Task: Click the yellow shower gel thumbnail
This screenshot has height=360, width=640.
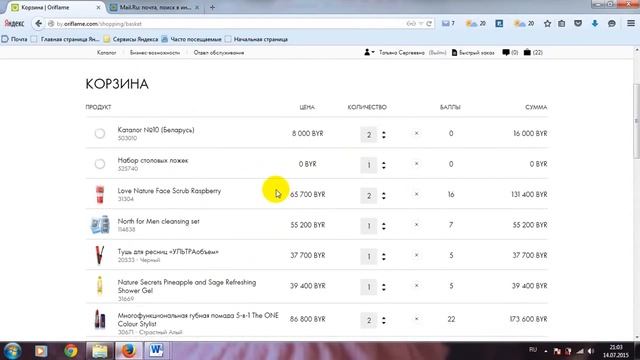Action: coord(100,285)
